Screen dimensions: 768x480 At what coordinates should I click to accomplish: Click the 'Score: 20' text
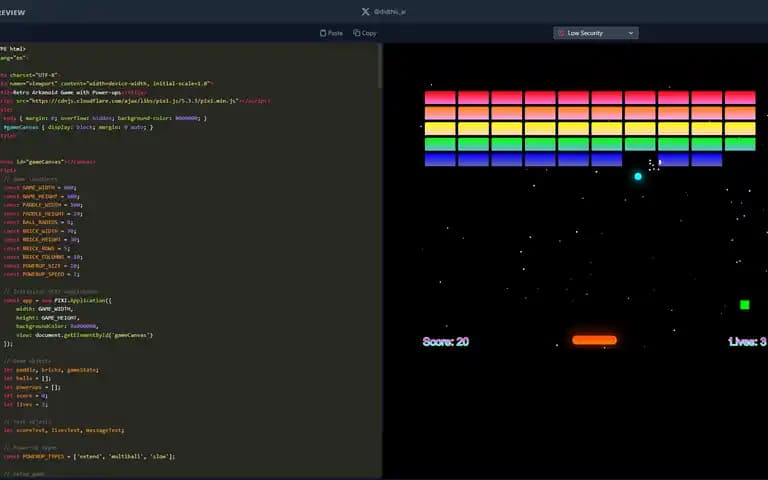coord(446,341)
